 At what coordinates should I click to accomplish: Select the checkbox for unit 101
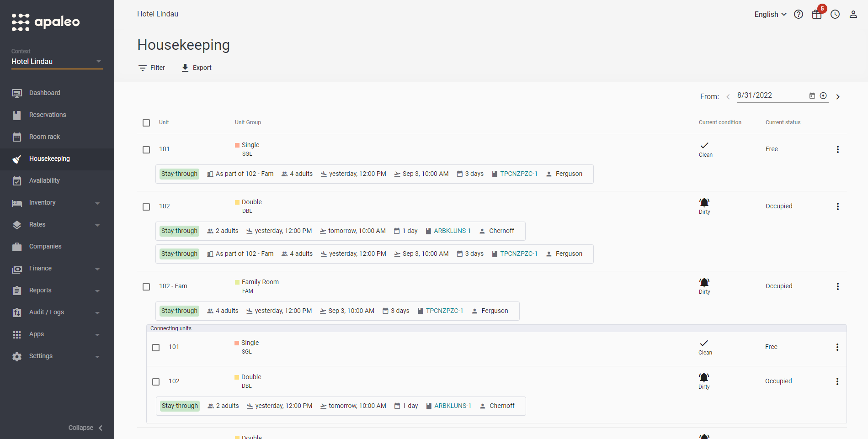pos(146,149)
